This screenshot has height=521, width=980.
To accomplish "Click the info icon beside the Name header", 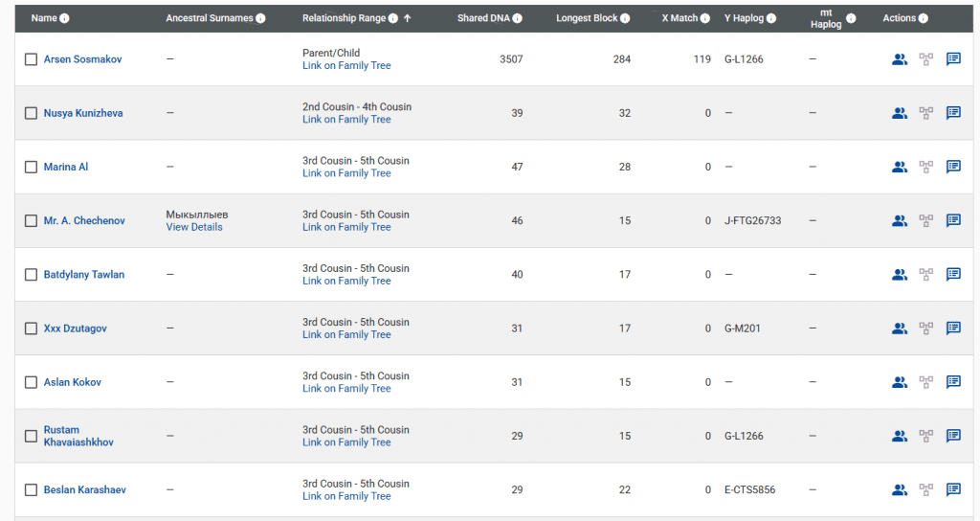I will [65, 18].
